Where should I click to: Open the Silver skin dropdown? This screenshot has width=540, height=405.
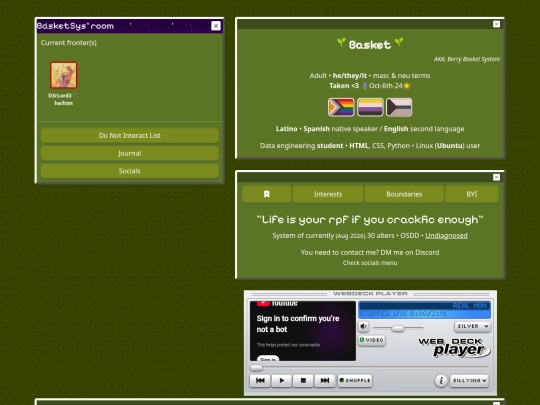(472, 326)
